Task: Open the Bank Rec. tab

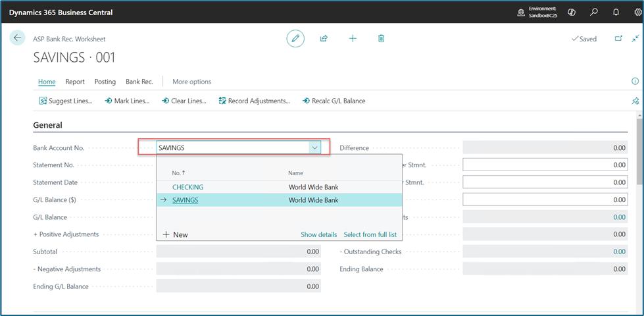Action: point(139,82)
